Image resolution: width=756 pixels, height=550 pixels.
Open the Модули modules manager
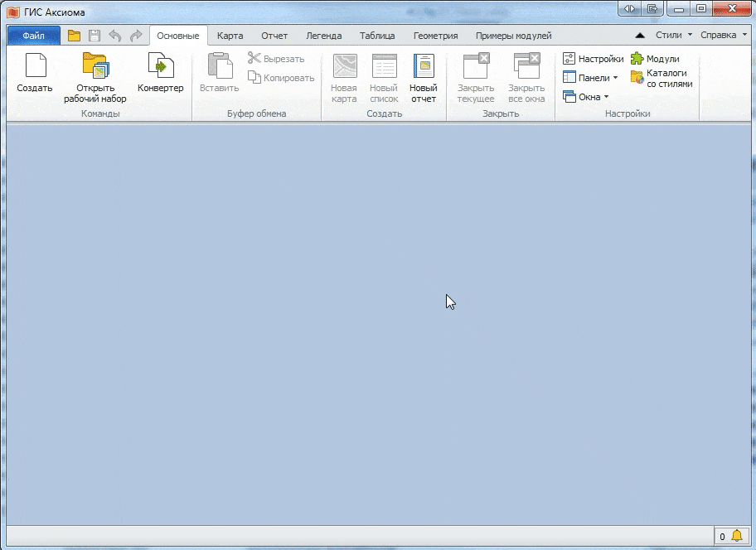tap(656, 59)
